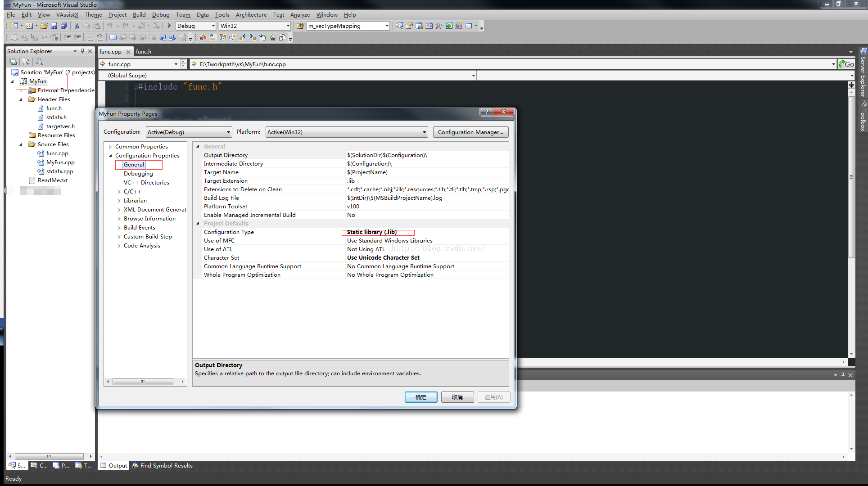
Task: Click the Undo arrow icon
Action: (x=109, y=26)
